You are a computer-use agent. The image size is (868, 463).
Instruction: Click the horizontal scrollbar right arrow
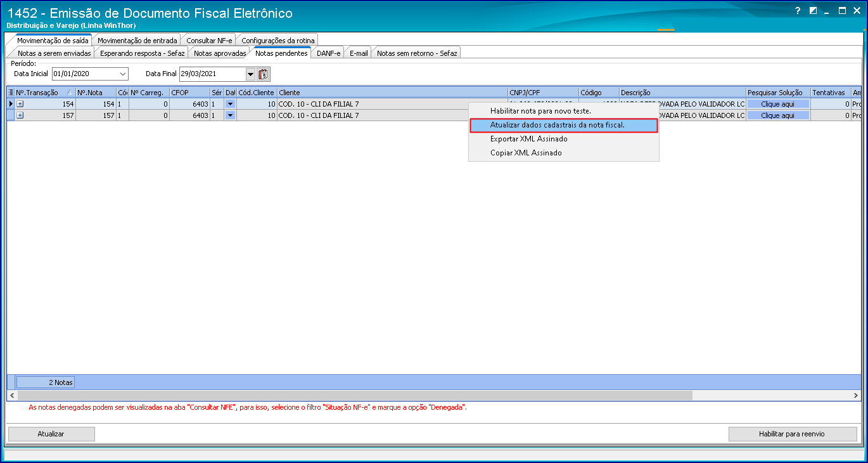[x=856, y=395]
